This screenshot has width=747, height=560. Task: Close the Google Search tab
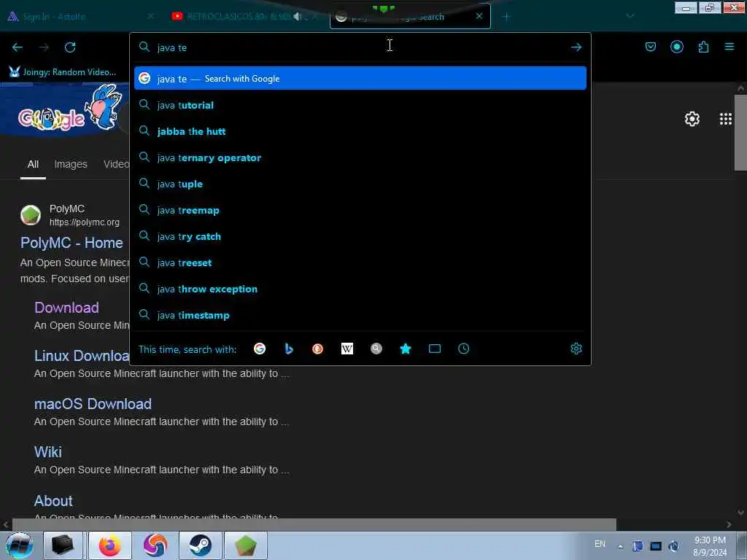(x=479, y=16)
